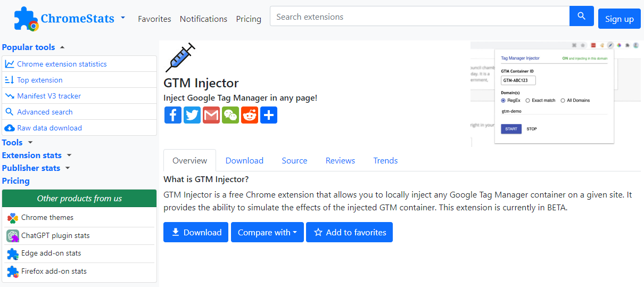The height and width of the screenshot is (287, 644).
Task: Click the Chrome extension statistics chart icon
Action: point(9,64)
